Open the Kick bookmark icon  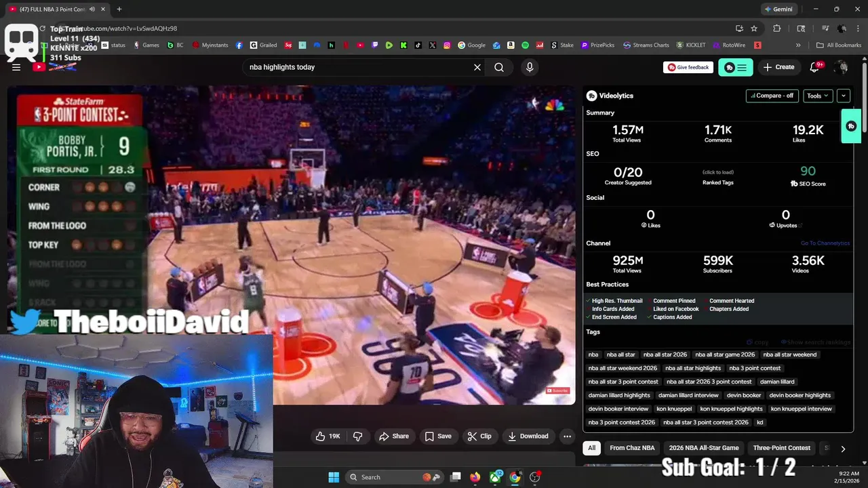click(403, 45)
